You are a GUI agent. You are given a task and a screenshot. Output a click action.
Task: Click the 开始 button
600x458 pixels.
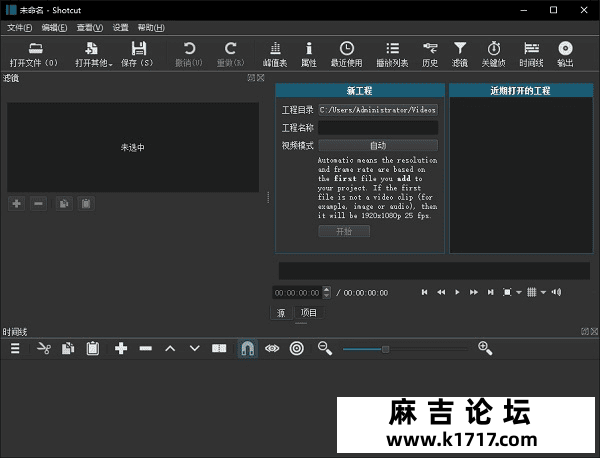(x=344, y=231)
